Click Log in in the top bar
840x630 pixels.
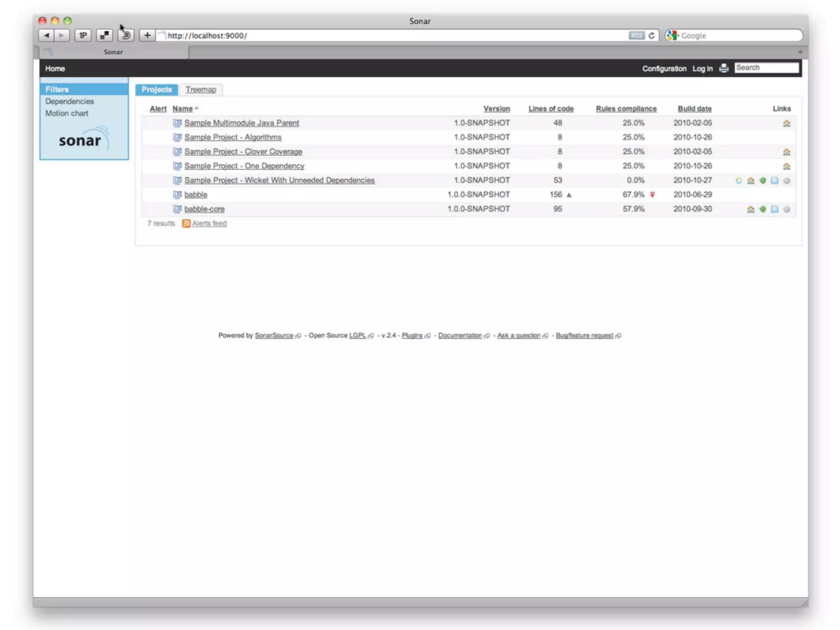pyautogui.click(x=702, y=68)
